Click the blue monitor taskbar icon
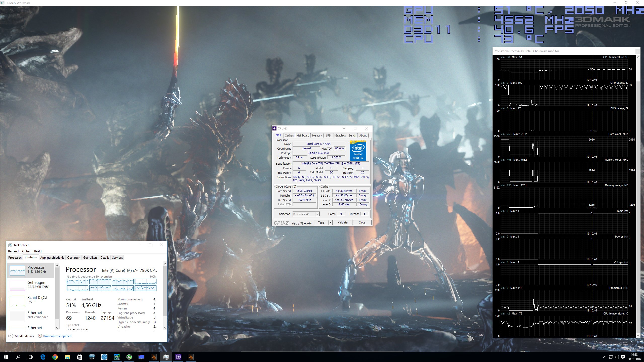The image size is (644, 362). [141, 357]
